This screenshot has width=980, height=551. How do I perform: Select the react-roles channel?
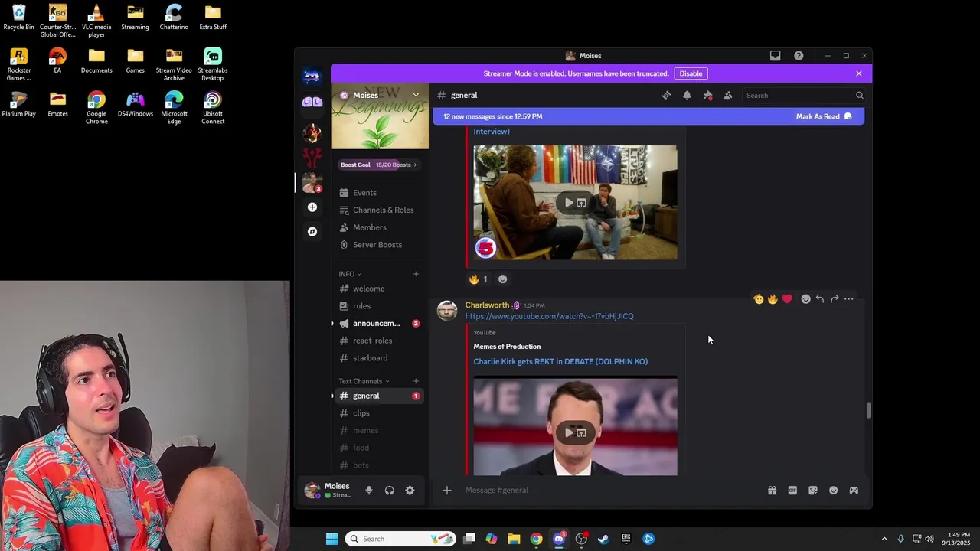tap(380, 341)
